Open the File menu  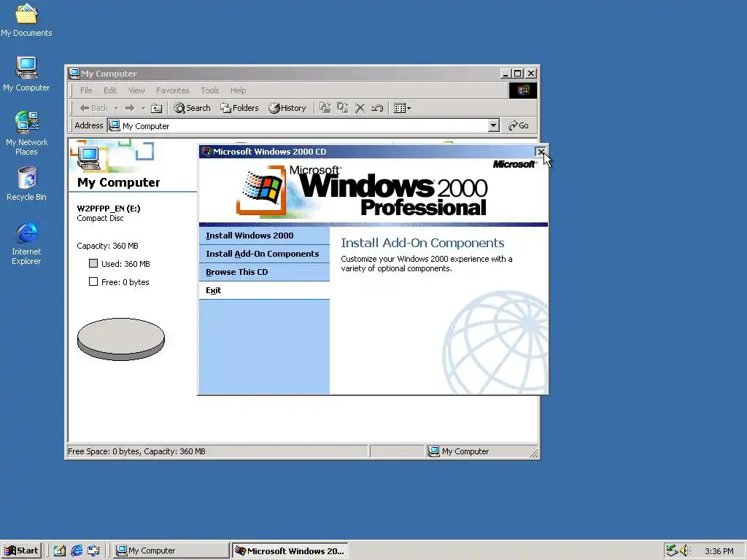pyautogui.click(x=86, y=90)
